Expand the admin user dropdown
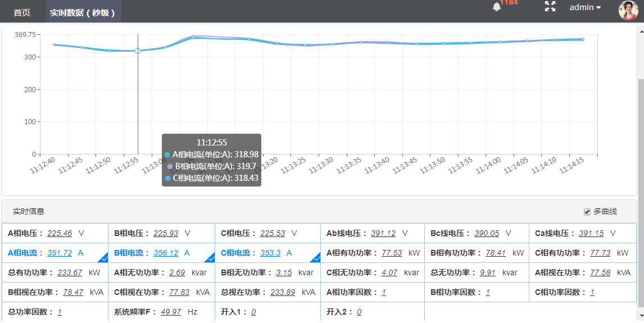The height and width of the screenshot is (323, 644). click(585, 7)
